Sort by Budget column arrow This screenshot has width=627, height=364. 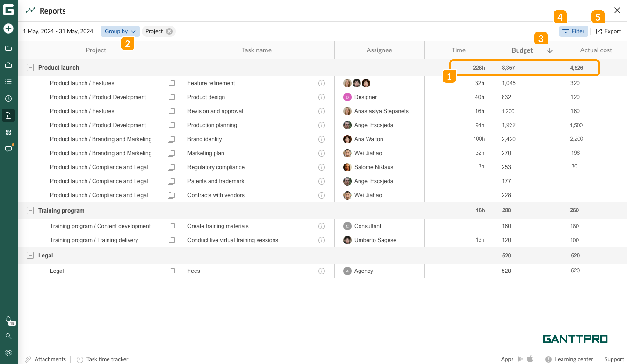tap(550, 50)
